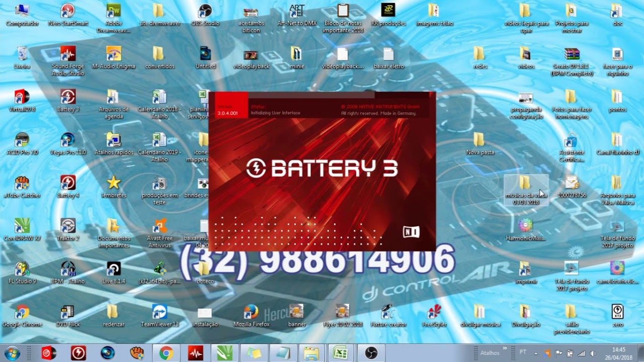The image size is (644, 362).
Task: Open the PT language indicator
Action: pyautogui.click(x=523, y=353)
